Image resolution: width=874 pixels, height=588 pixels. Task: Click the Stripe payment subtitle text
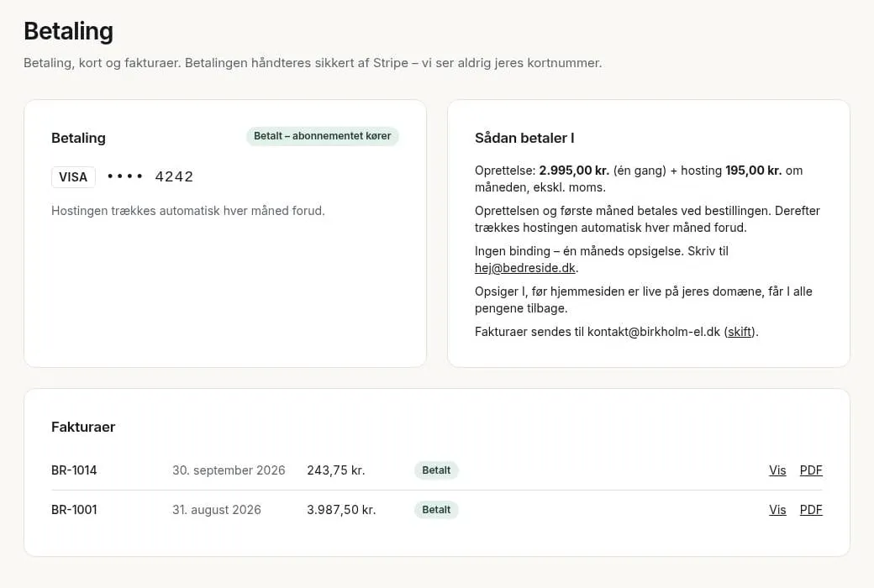point(313,63)
